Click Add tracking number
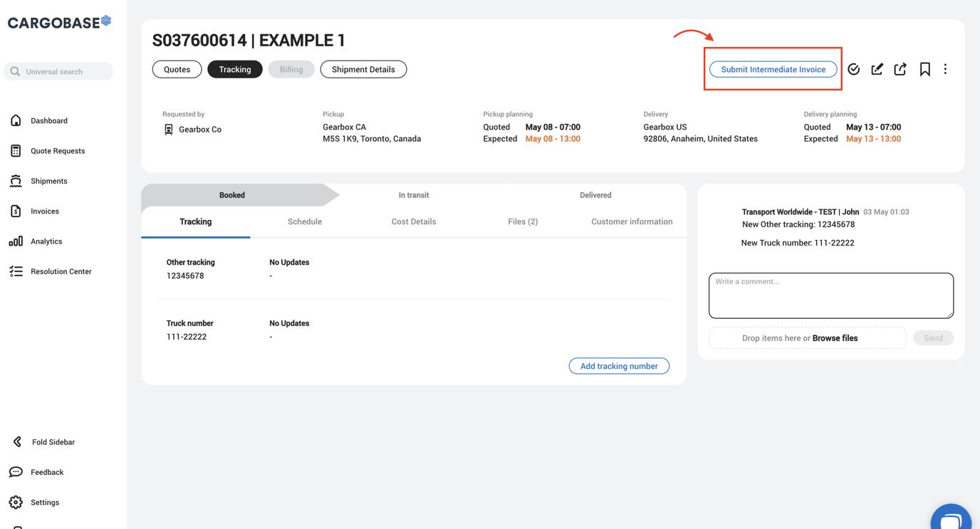980x529 pixels. 618,365
